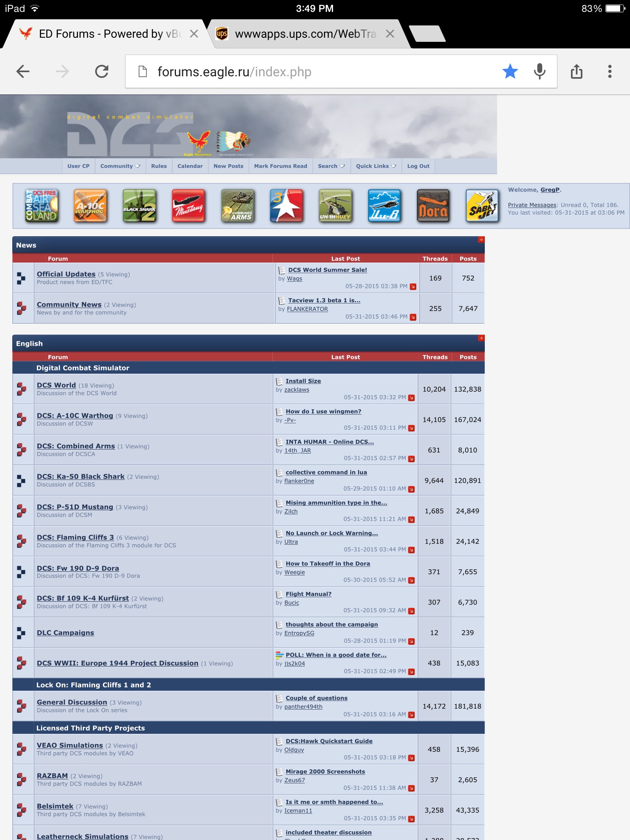
Task: Select Mark Forums Read
Action: [x=281, y=166]
